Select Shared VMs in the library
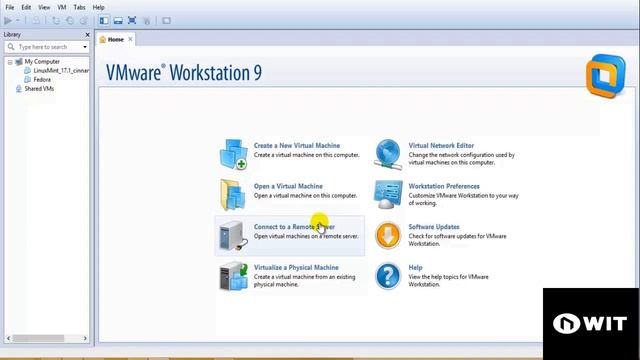 39,89
